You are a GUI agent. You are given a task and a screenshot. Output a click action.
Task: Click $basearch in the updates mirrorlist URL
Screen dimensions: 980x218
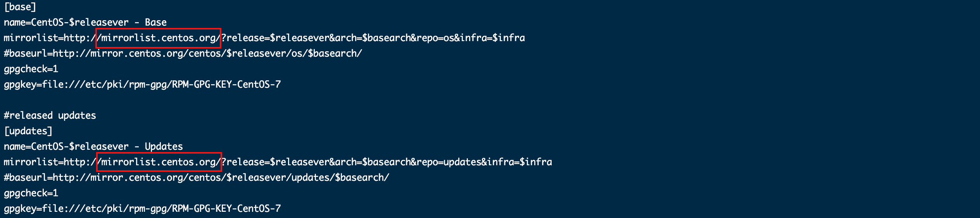tap(386, 162)
